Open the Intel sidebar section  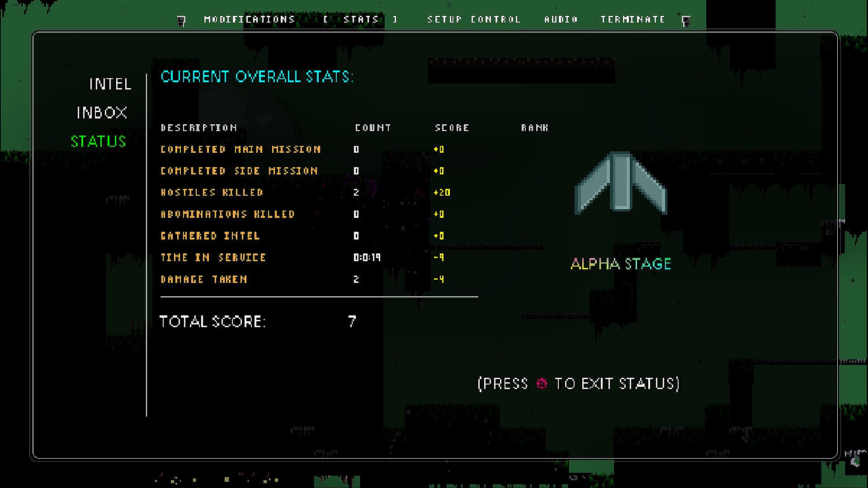point(110,84)
